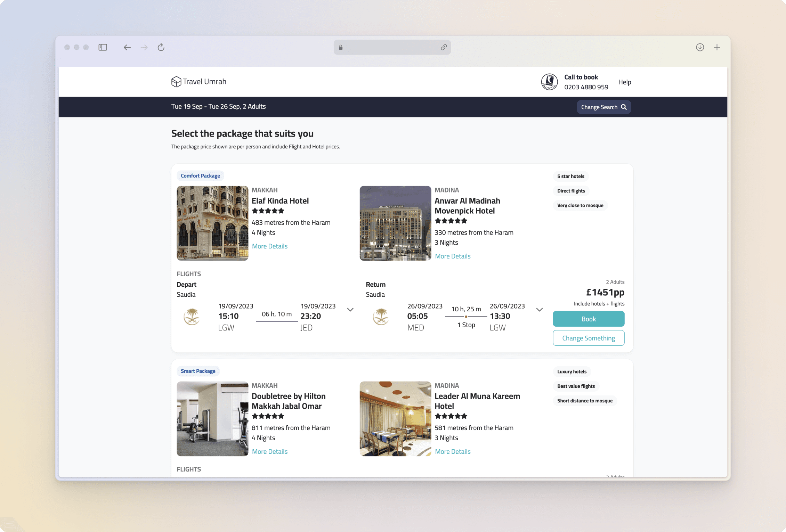Click the Elaf Kinda Hotel star rating
The image size is (786, 532).
point(268,211)
